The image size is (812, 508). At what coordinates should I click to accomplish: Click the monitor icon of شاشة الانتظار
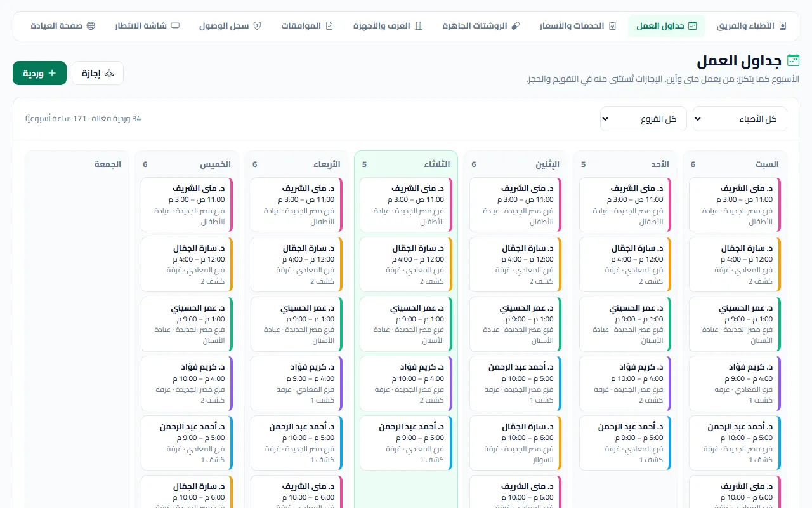pyautogui.click(x=175, y=26)
